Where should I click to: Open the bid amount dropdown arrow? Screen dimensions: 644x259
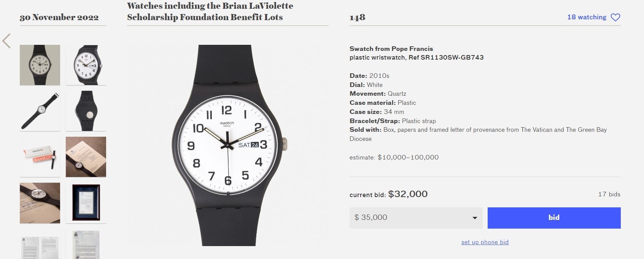tap(474, 218)
